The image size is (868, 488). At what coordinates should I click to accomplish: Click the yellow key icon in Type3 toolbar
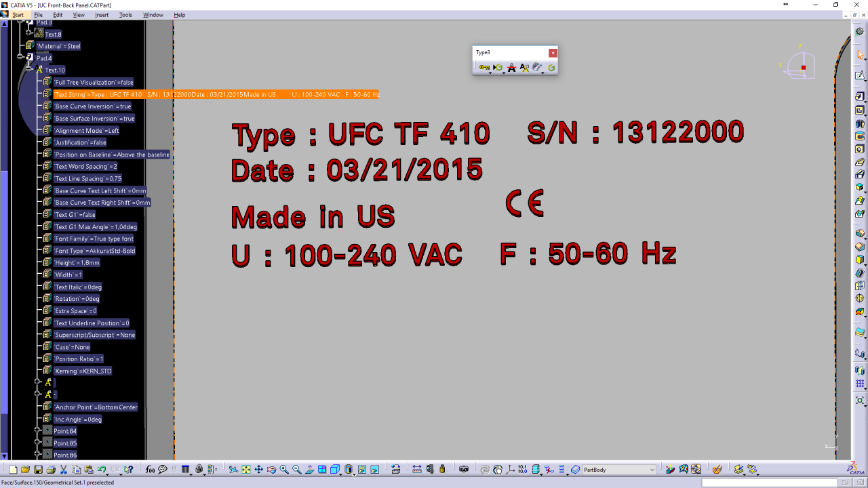(x=485, y=67)
